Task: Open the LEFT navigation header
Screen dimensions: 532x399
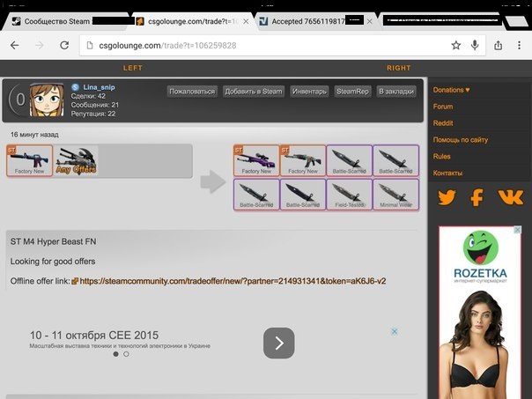Action: coord(133,68)
